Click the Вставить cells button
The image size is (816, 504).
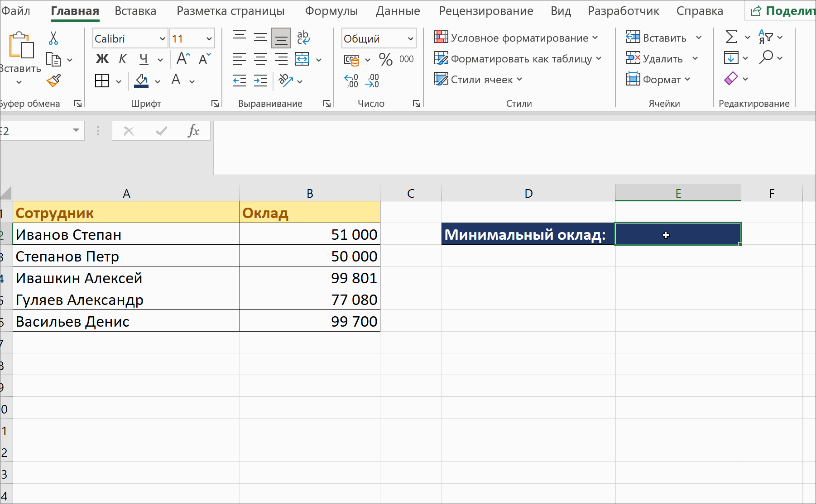656,38
